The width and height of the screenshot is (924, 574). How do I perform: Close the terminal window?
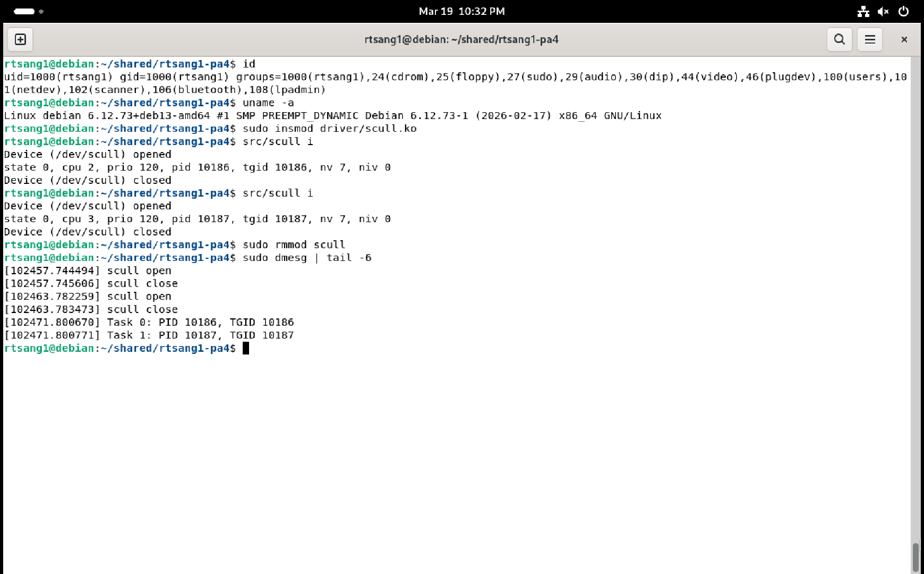[x=904, y=39]
